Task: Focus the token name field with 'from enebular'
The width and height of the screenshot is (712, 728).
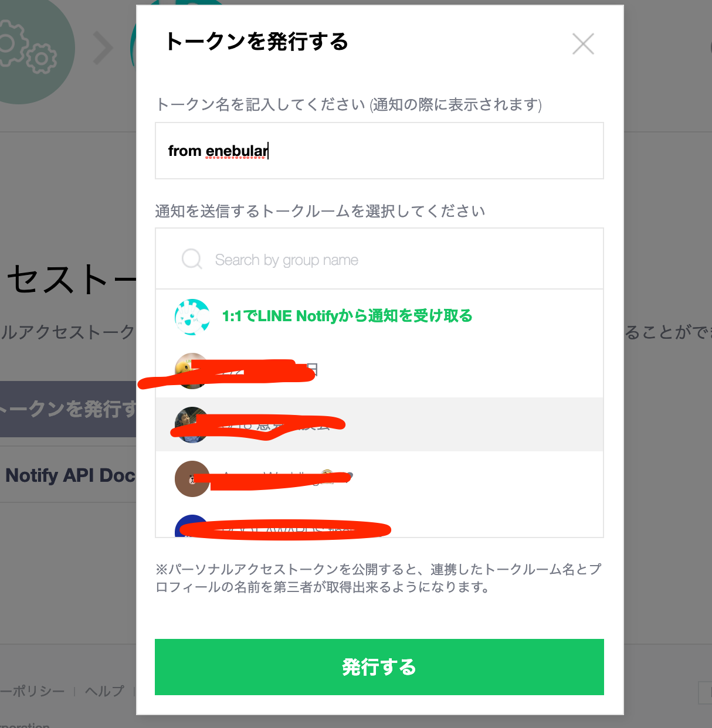Action: (379, 151)
